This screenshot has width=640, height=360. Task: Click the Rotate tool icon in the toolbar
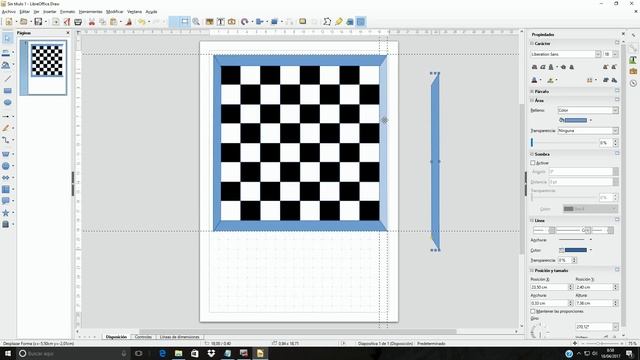point(244,22)
